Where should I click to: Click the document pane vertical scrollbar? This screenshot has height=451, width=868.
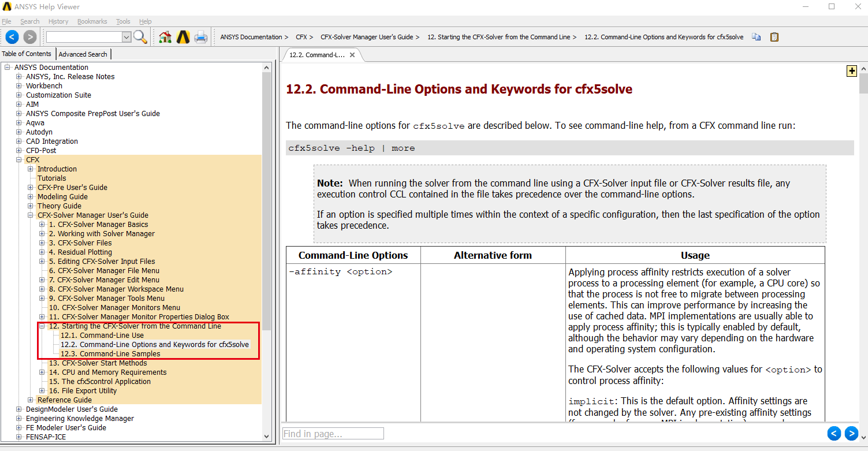pyautogui.click(x=863, y=84)
